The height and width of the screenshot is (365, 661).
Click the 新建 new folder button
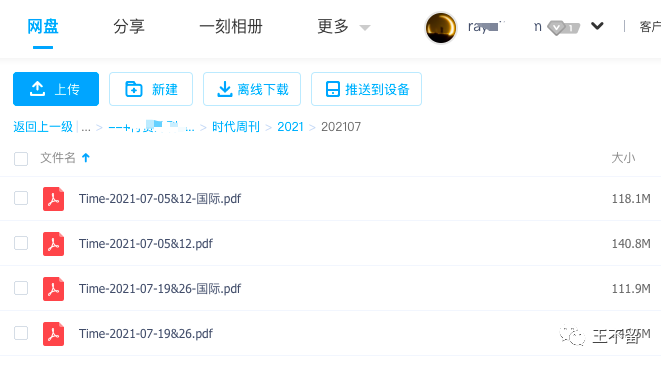pyautogui.click(x=151, y=89)
